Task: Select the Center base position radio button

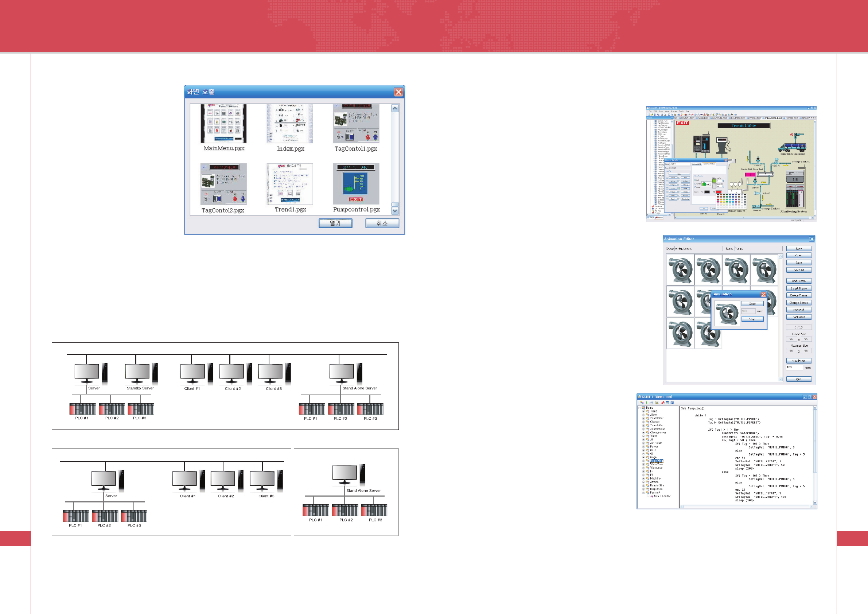Action: (x=695, y=184)
